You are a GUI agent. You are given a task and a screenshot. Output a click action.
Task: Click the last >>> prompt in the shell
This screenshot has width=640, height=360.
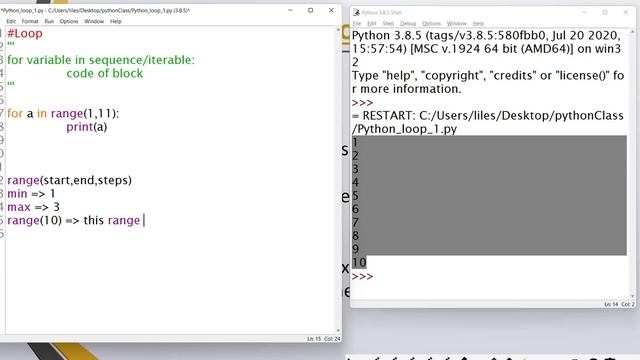(x=362, y=276)
